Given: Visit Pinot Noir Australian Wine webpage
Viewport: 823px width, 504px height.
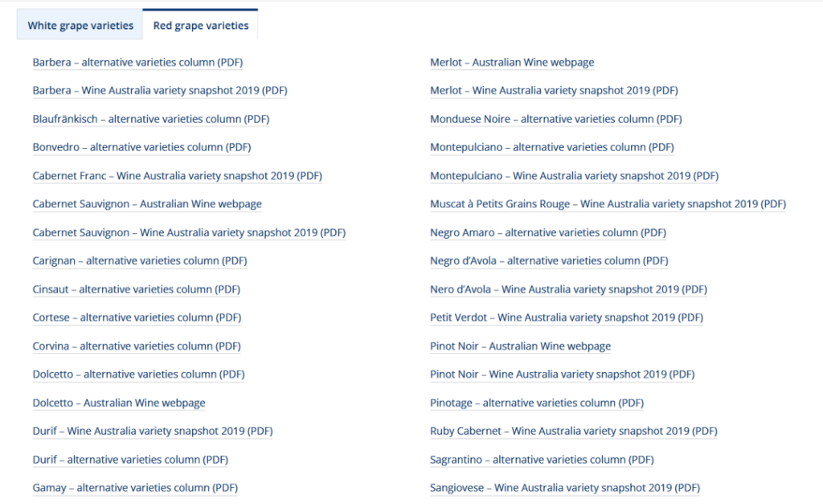Looking at the screenshot, I should coord(521,346).
